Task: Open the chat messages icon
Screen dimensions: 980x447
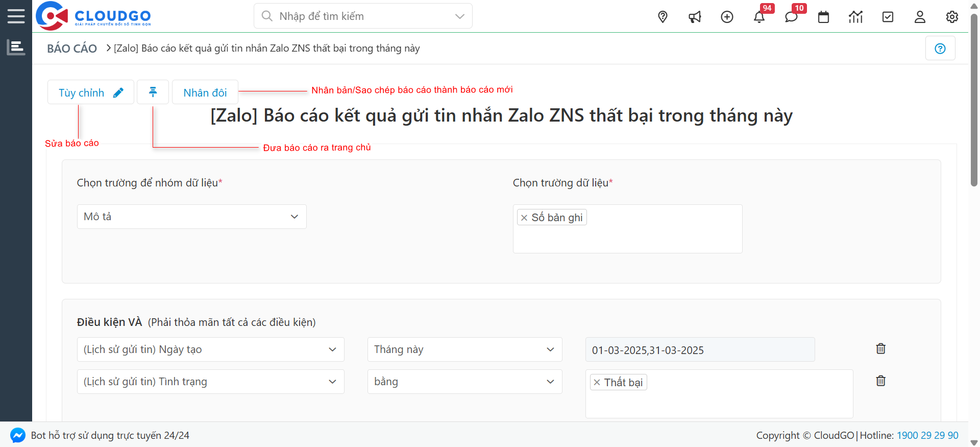Action: click(x=791, y=17)
